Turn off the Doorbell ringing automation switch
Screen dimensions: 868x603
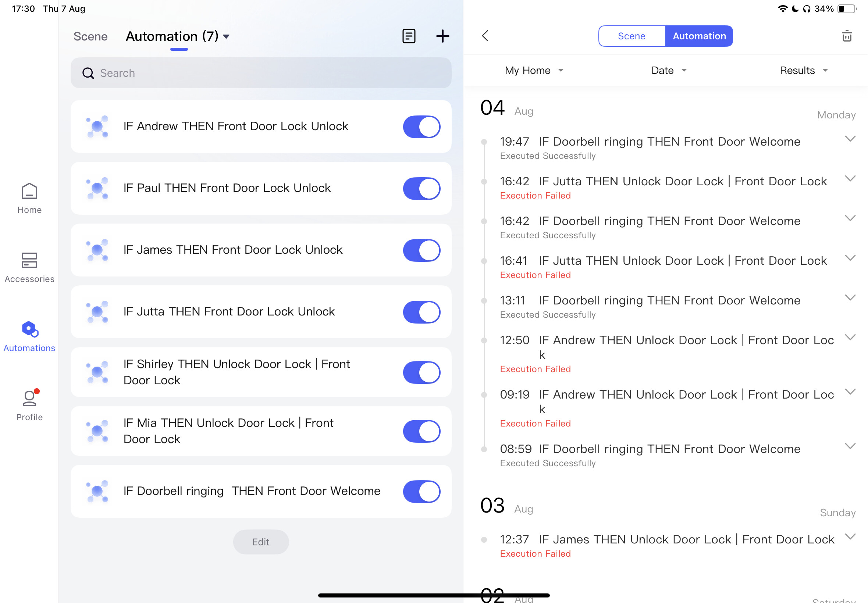click(421, 491)
